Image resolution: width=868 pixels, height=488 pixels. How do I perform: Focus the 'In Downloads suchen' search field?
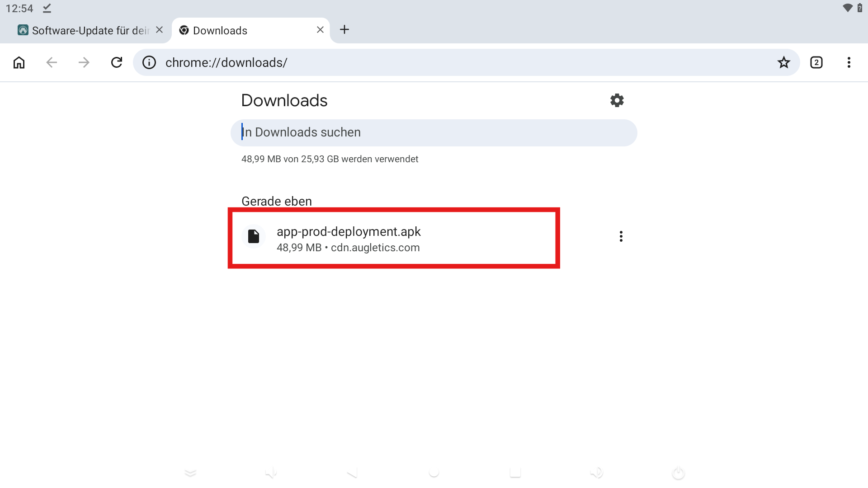[434, 133]
